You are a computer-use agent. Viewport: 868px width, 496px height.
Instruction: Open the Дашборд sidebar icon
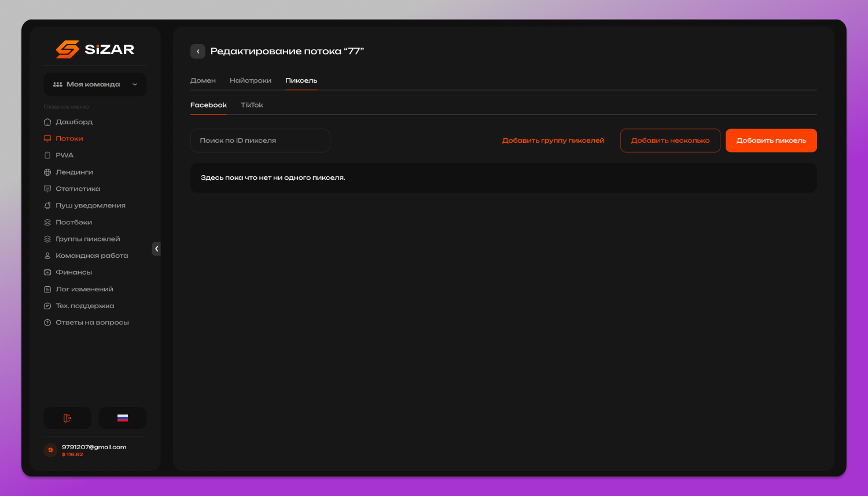47,122
